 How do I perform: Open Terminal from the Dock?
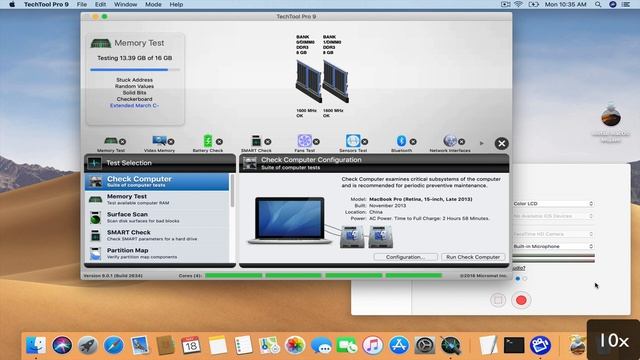[514, 345]
